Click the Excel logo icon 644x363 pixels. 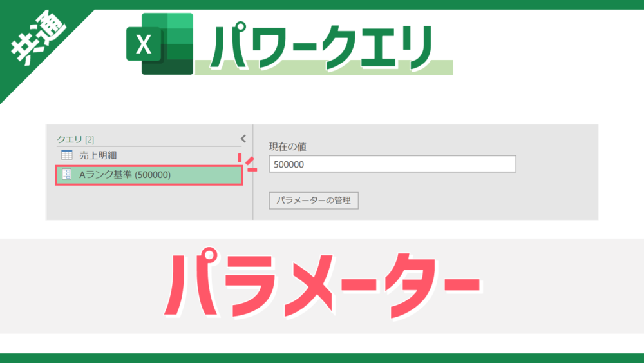pos(160,44)
